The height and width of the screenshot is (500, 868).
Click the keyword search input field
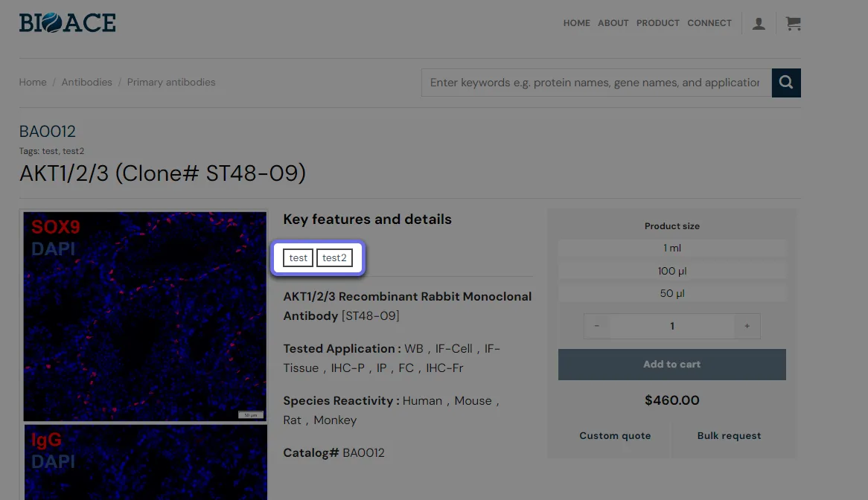click(x=596, y=83)
